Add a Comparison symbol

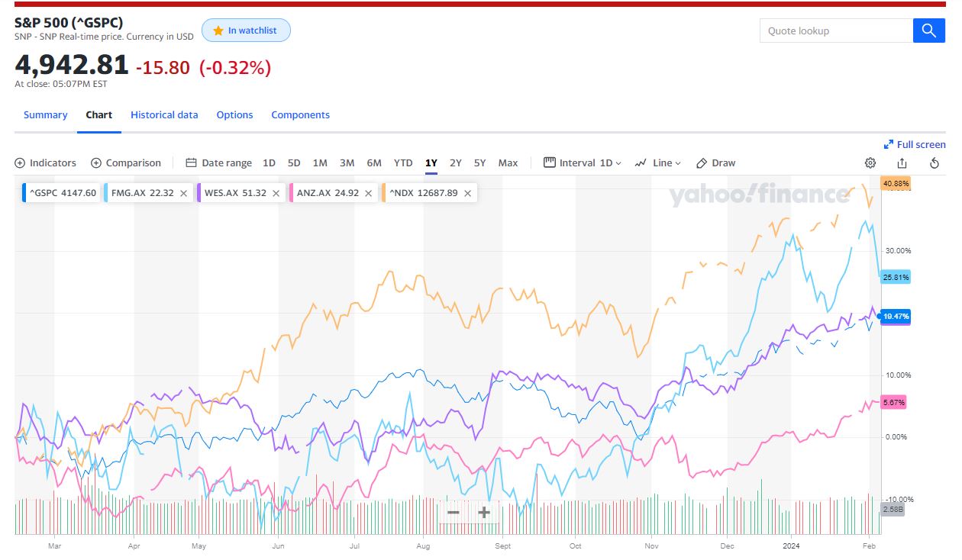pos(126,163)
